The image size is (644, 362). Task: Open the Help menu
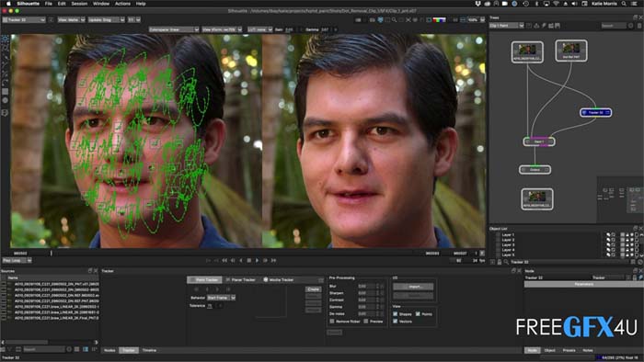pos(141,4)
